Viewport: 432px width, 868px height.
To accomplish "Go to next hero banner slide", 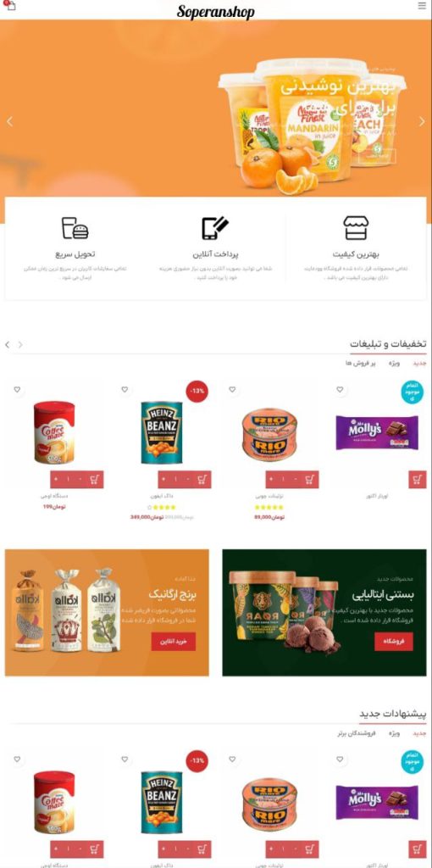I will pos(422,122).
